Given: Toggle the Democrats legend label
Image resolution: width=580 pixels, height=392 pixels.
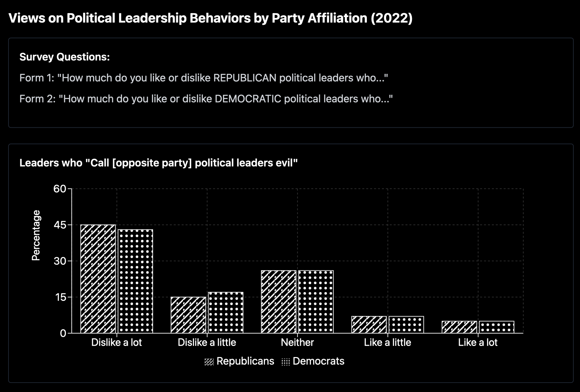Looking at the screenshot, I should coord(318,361).
